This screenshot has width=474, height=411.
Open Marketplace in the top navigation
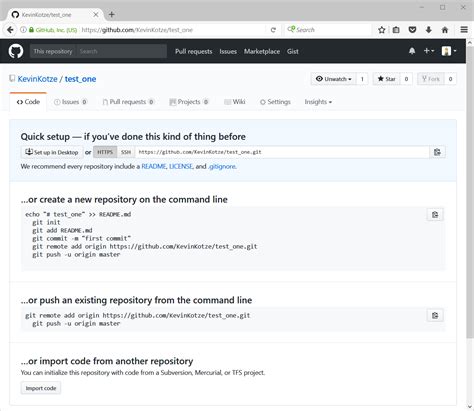pos(262,51)
